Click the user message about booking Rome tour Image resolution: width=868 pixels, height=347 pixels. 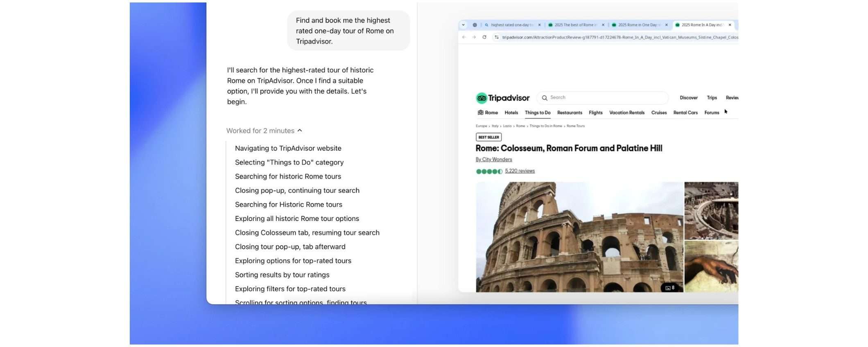348,31
